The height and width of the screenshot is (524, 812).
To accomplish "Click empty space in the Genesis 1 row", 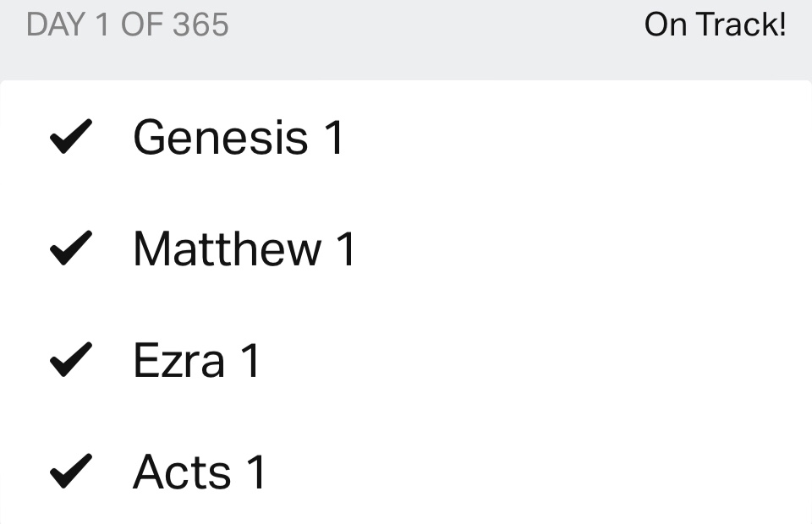I will click(575, 137).
